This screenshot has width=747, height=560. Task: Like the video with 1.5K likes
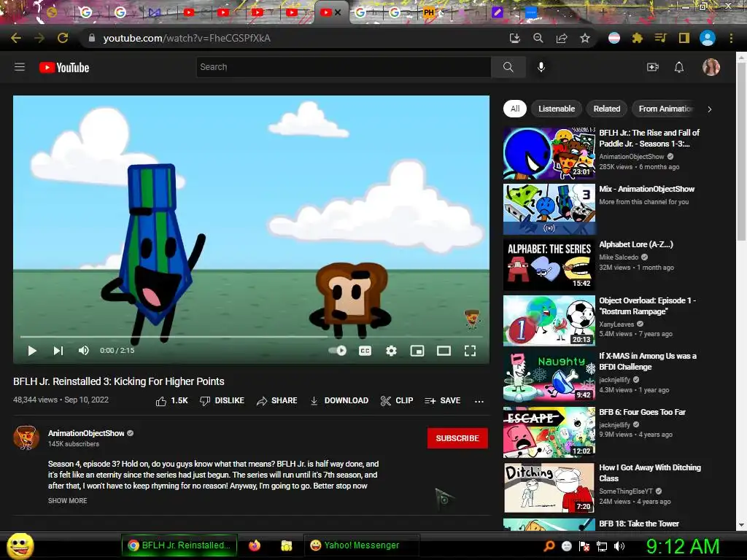coord(172,401)
